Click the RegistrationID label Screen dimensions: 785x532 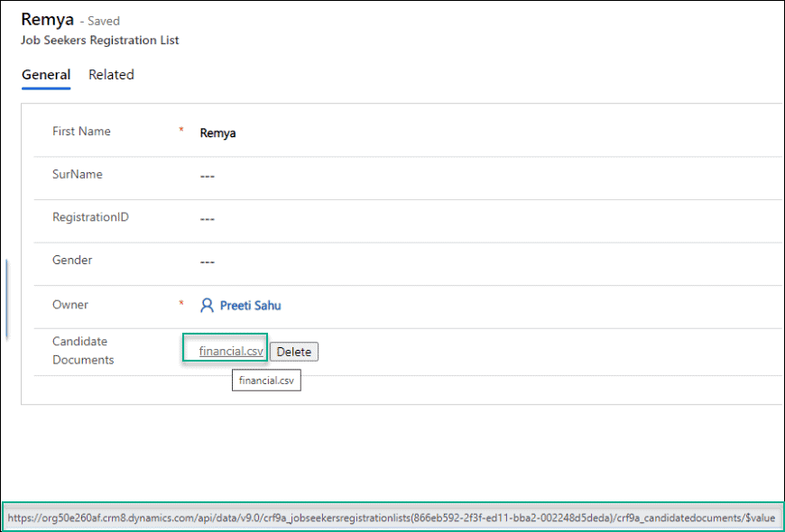[90, 217]
